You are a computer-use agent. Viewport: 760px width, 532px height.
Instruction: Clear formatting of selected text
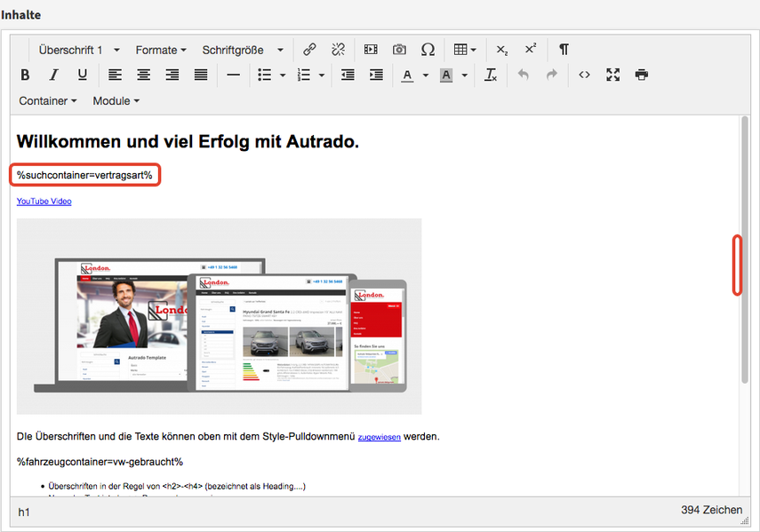(491, 75)
